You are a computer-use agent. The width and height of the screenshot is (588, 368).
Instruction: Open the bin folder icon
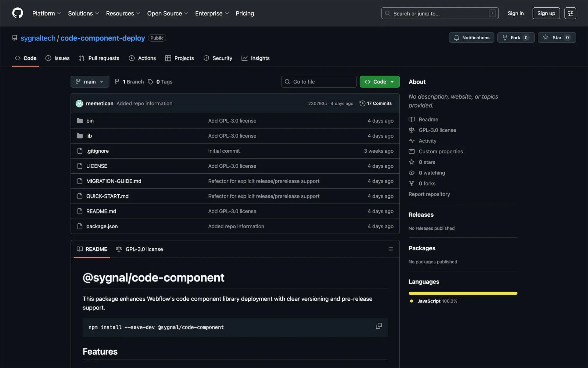click(80, 121)
